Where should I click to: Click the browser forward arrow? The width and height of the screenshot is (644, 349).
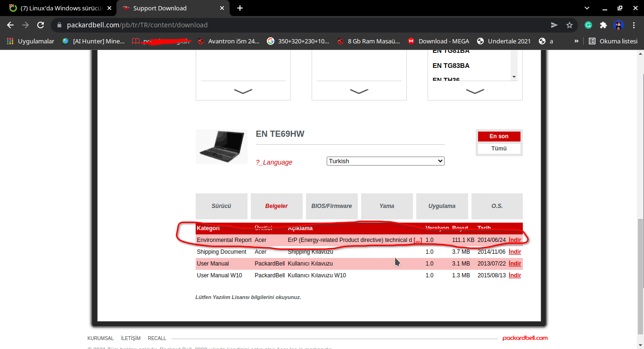[x=25, y=25]
